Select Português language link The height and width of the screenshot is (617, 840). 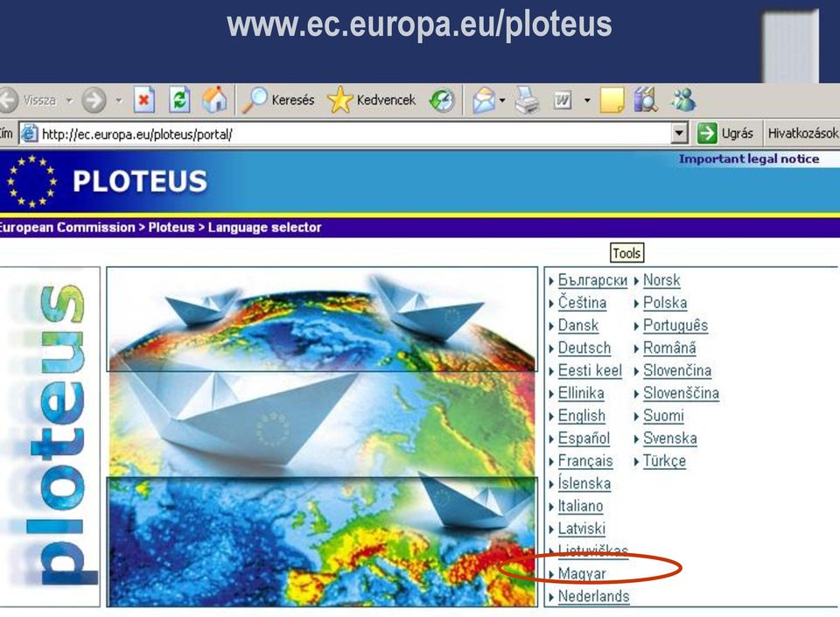(675, 326)
